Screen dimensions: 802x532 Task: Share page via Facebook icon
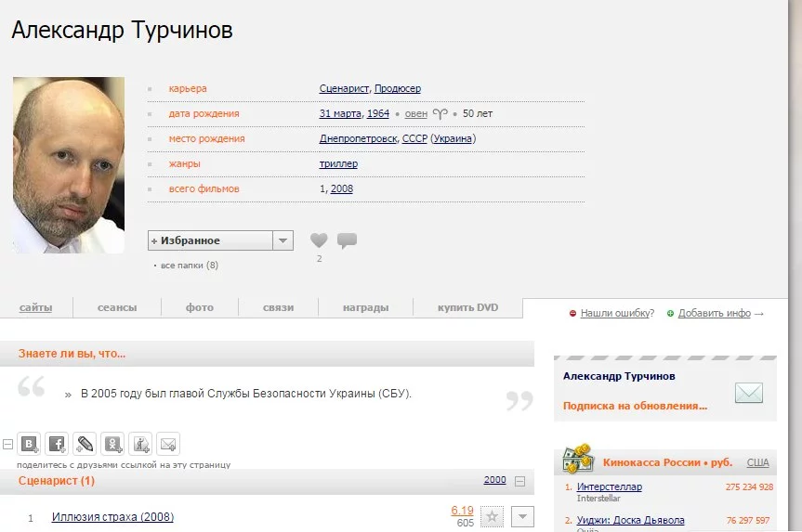point(57,444)
